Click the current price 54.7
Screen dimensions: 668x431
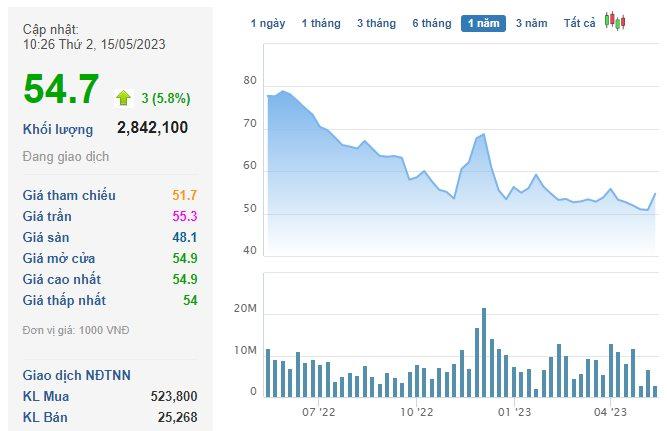(62, 90)
